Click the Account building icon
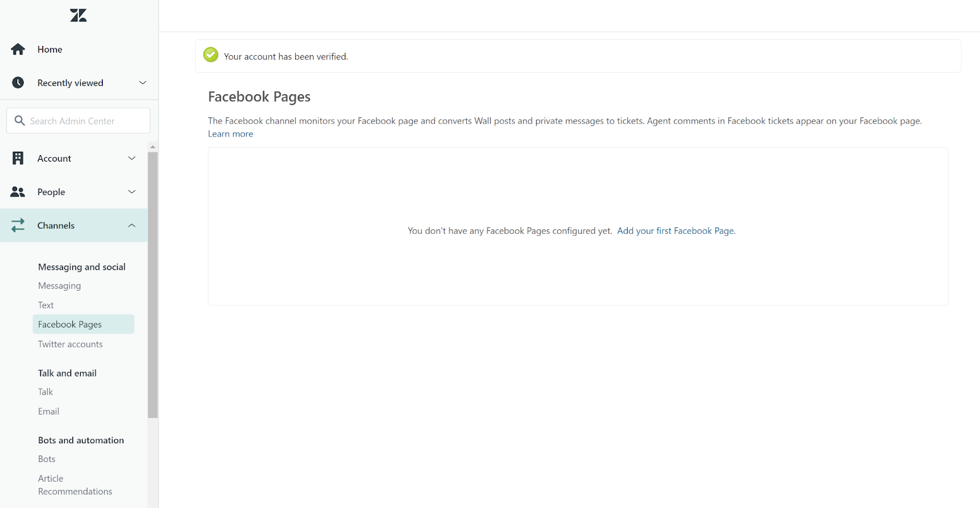Viewport: 980px width, 508px height. pyautogui.click(x=18, y=159)
